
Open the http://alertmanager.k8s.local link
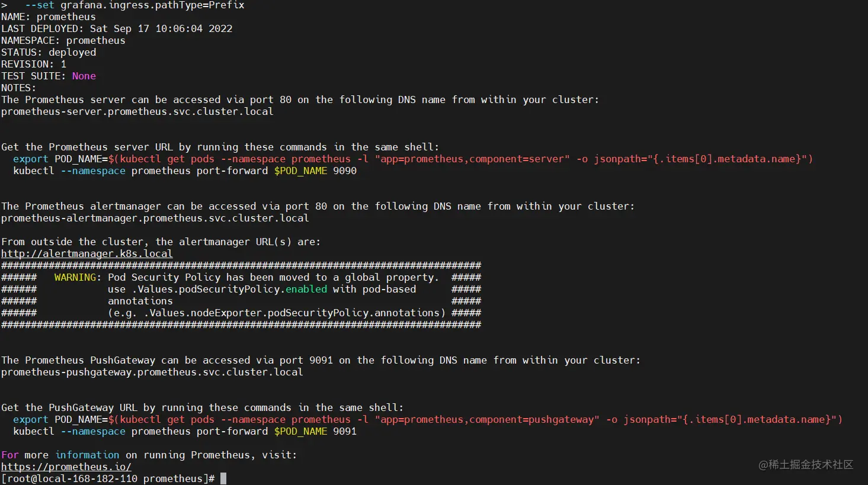click(87, 253)
